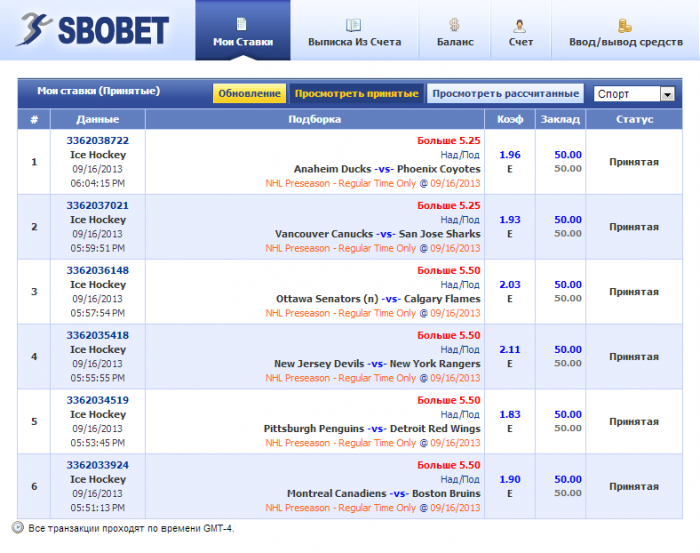Select Pittsburgh Penguins -vs- Detroit Red Wings
Viewport: 700px width, 553px height.
click(x=372, y=428)
